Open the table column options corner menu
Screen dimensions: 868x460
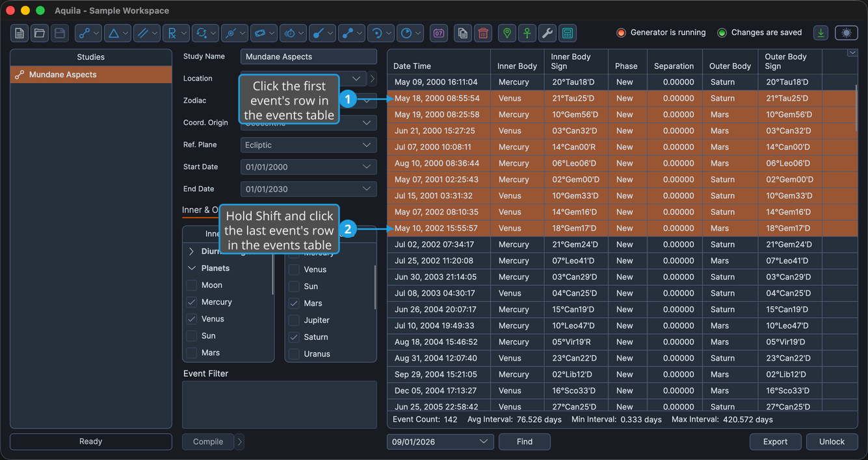852,53
